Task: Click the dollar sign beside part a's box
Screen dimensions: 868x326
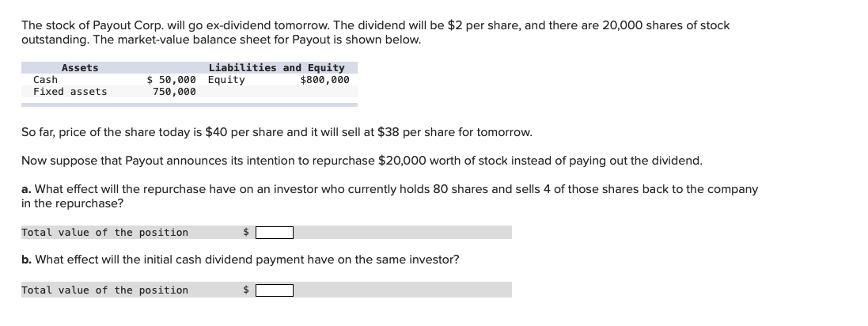Action: [246, 233]
